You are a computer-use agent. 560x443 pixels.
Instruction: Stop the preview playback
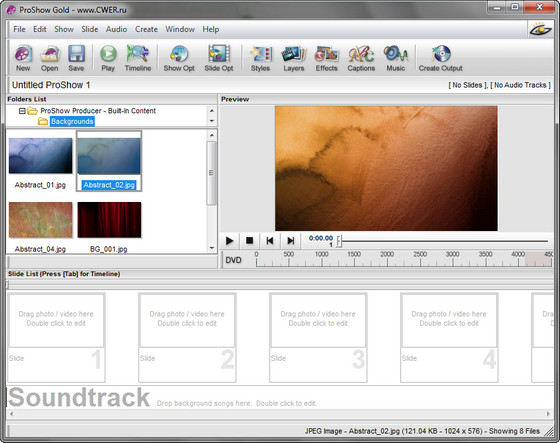coord(250,241)
